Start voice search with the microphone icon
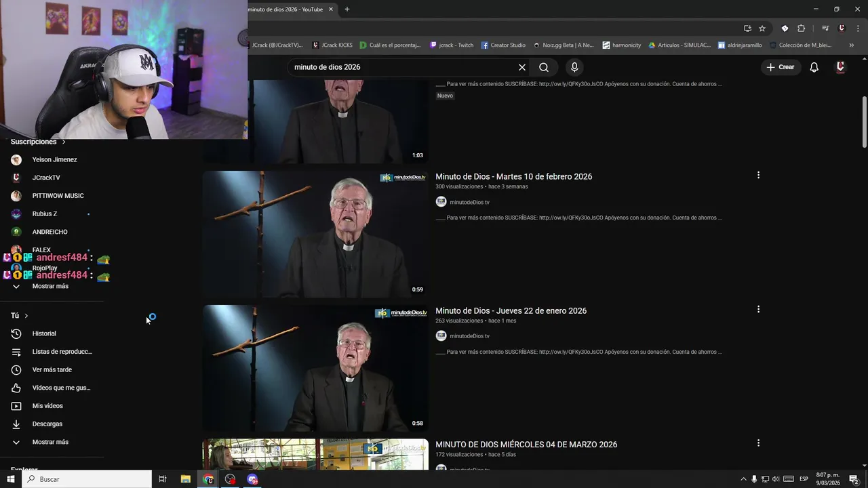Screen dimensions: 868x488 574,67
